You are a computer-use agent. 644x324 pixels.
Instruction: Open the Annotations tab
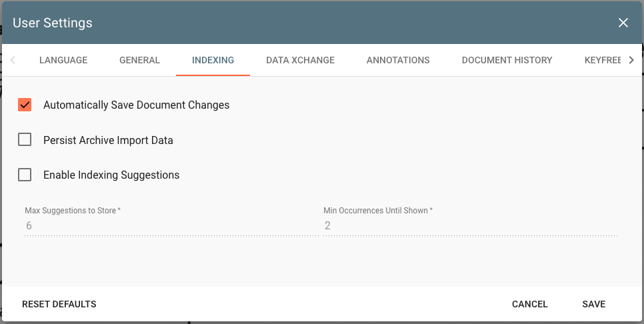coord(398,60)
